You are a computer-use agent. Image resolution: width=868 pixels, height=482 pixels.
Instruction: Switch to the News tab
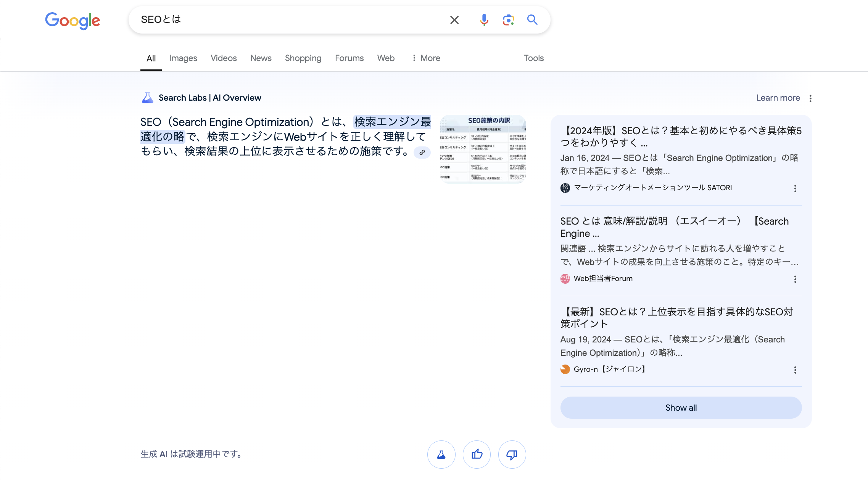click(x=261, y=58)
